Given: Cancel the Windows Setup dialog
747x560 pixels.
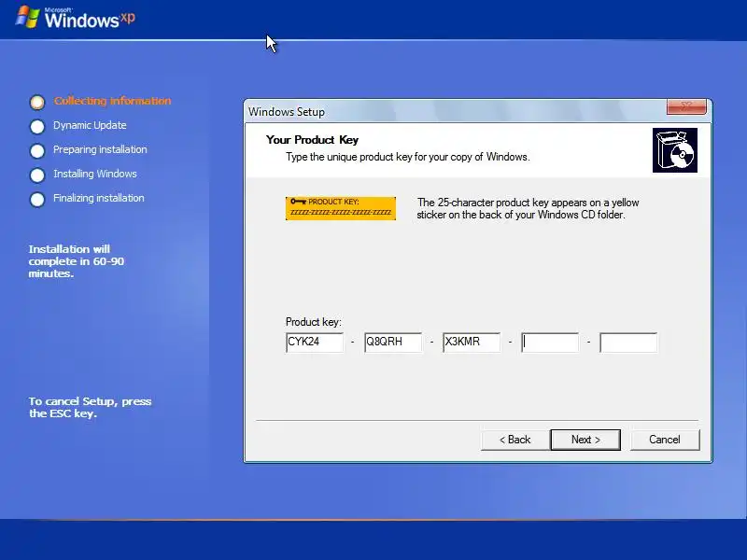Looking at the screenshot, I should pos(665,440).
